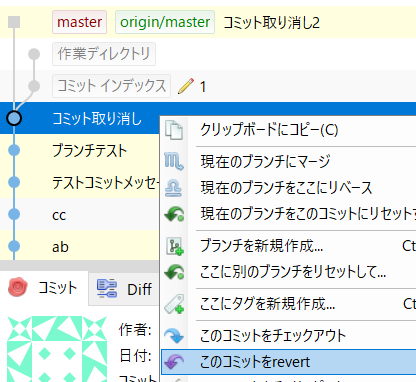Select the ab commit row
416x382 pixels.
(80, 246)
